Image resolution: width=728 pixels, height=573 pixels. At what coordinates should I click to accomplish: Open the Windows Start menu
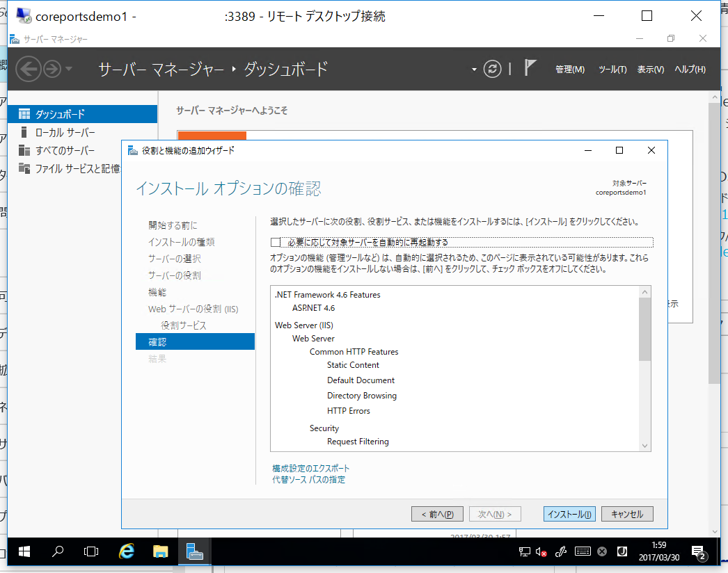[24, 551]
